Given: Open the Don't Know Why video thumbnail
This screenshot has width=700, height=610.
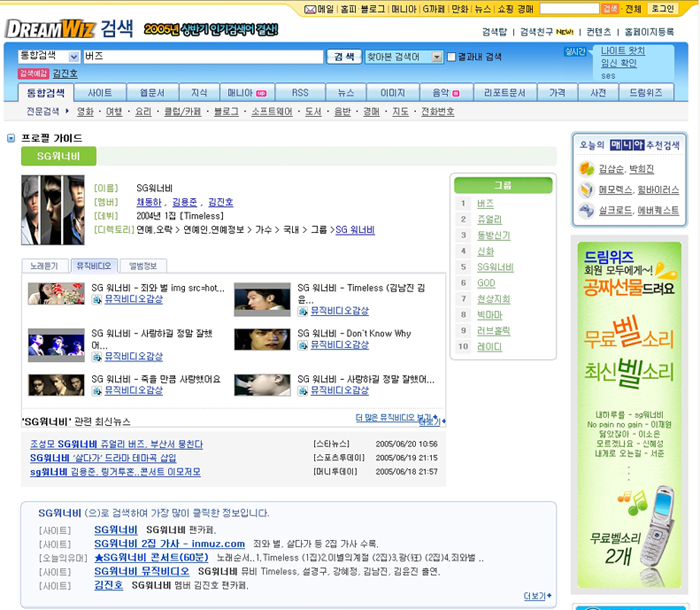Looking at the screenshot, I should [x=262, y=339].
